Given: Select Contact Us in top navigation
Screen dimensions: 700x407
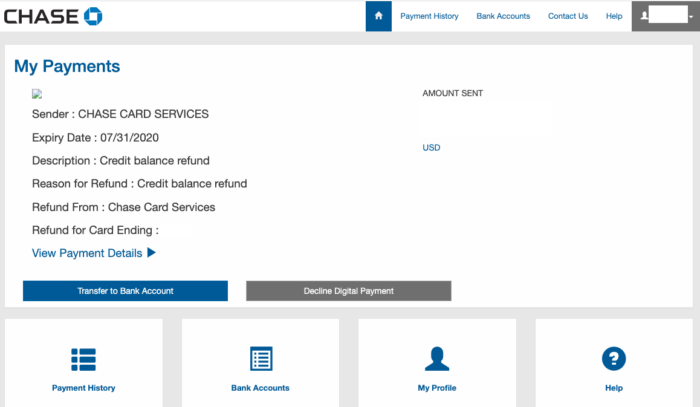Looking at the screenshot, I should coord(568,16).
